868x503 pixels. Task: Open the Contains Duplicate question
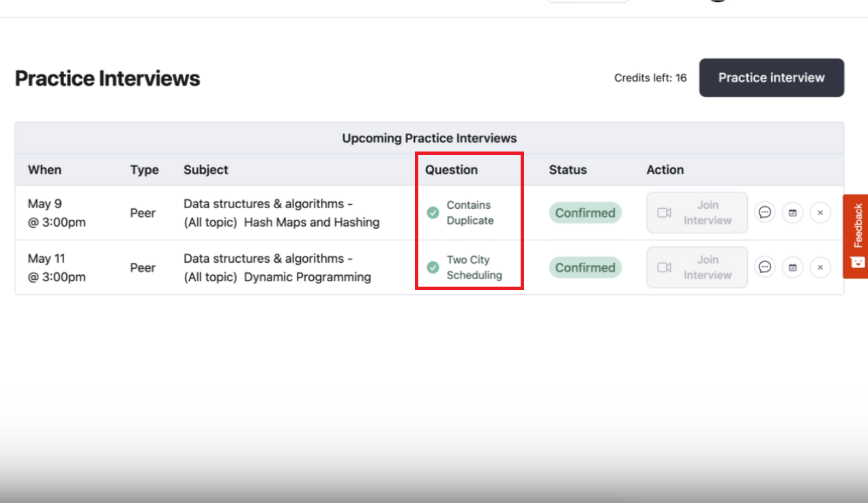469,213
